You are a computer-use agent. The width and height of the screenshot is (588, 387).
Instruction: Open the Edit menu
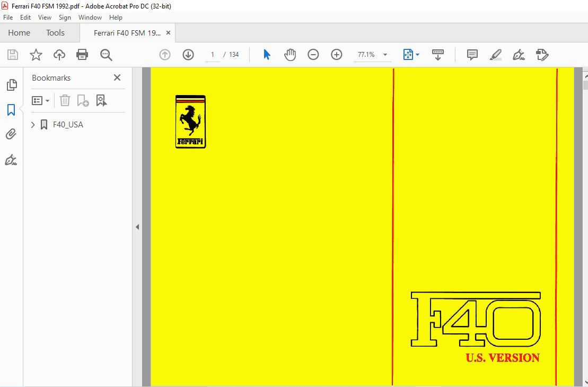coord(25,18)
